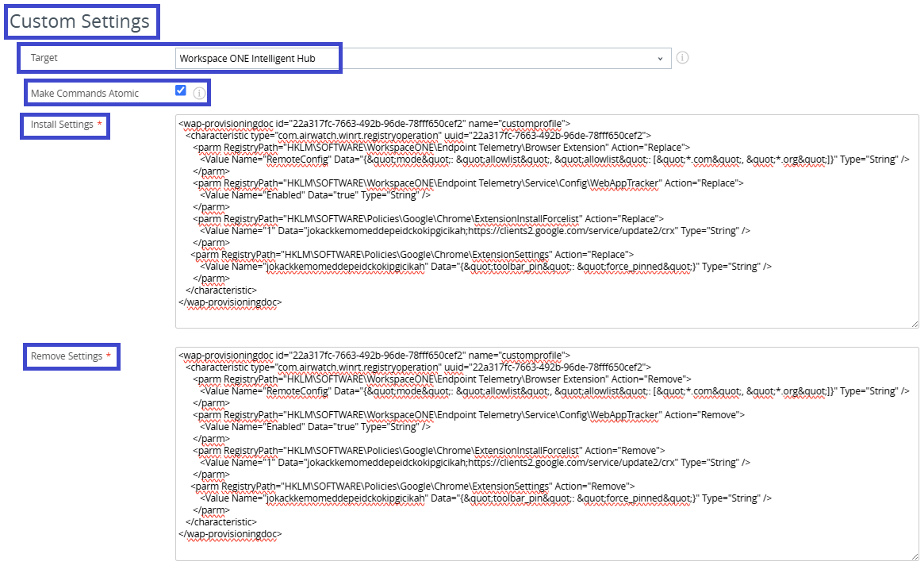924x573 pixels.
Task: Click the toolbar_pin value line in Remove Settings
Action: (x=485, y=498)
